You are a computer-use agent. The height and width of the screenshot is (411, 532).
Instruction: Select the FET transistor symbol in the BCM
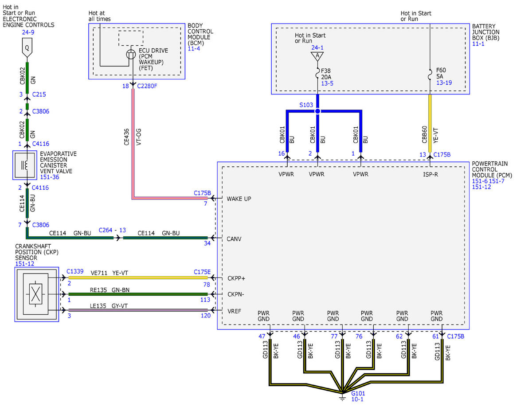click(x=131, y=55)
